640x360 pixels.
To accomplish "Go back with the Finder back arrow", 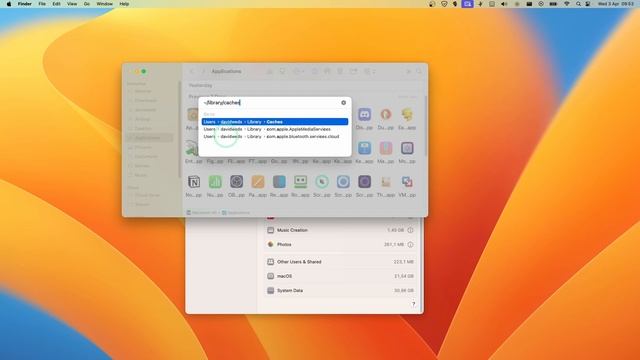I will 192,71.
